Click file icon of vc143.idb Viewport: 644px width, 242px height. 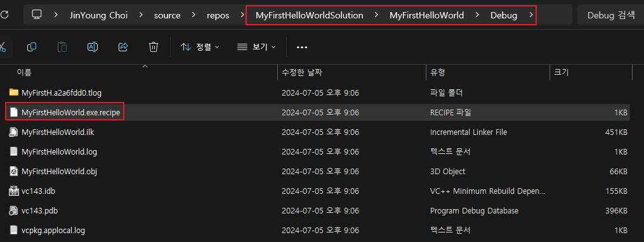(14, 191)
